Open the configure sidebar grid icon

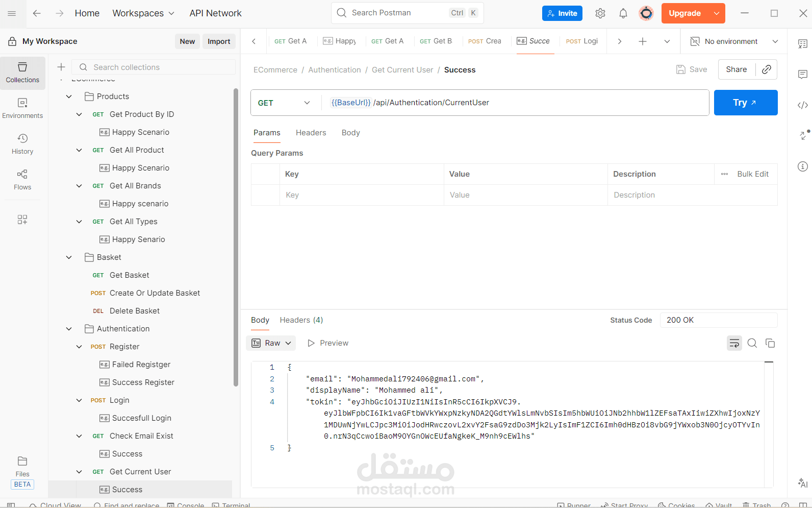pos(22,220)
